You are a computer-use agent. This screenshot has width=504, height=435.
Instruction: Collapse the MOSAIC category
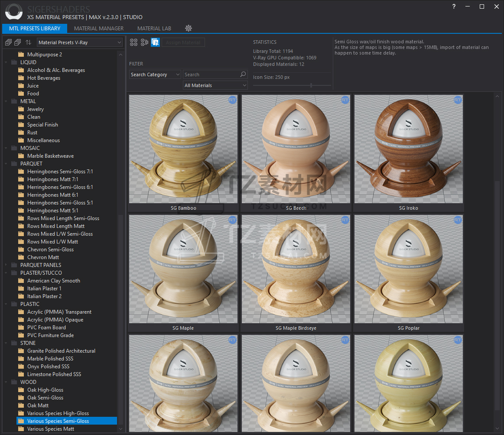[x=6, y=148]
